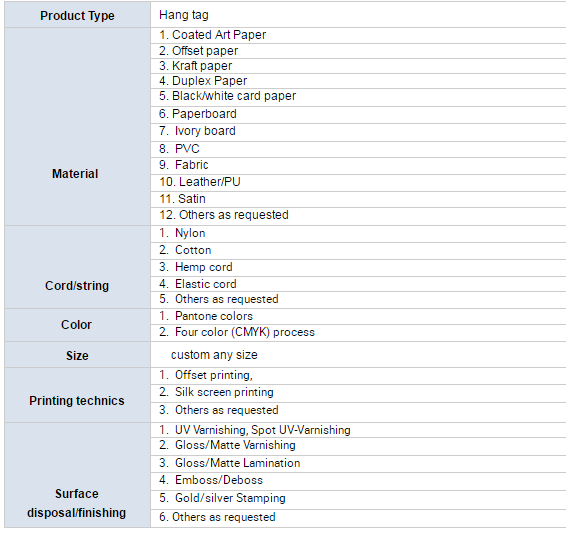Click the Cord/string header cell
587x536 pixels.
pyautogui.click(x=77, y=267)
